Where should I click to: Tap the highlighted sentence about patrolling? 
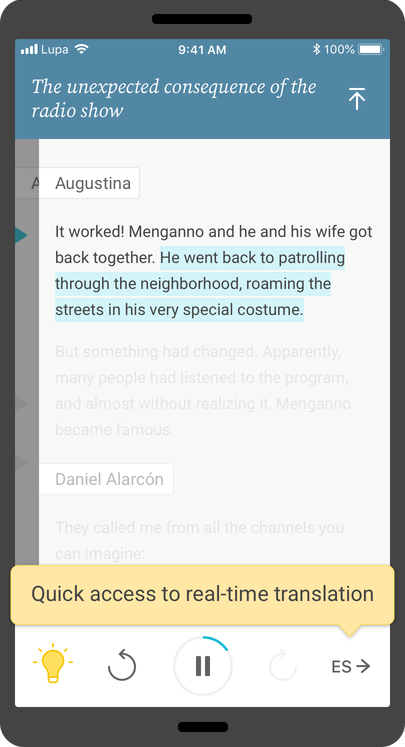tap(200, 283)
